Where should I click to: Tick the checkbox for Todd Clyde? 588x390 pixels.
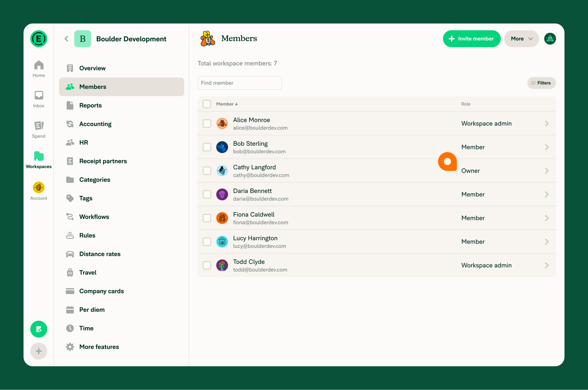(x=207, y=265)
